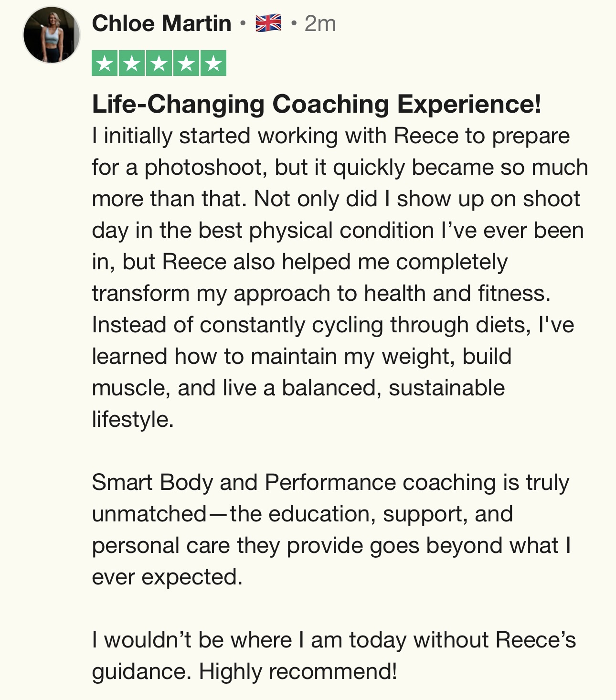The width and height of the screenshot is (616, 700).
Task: Click the first green rating star
Action: tap(105, 64)
